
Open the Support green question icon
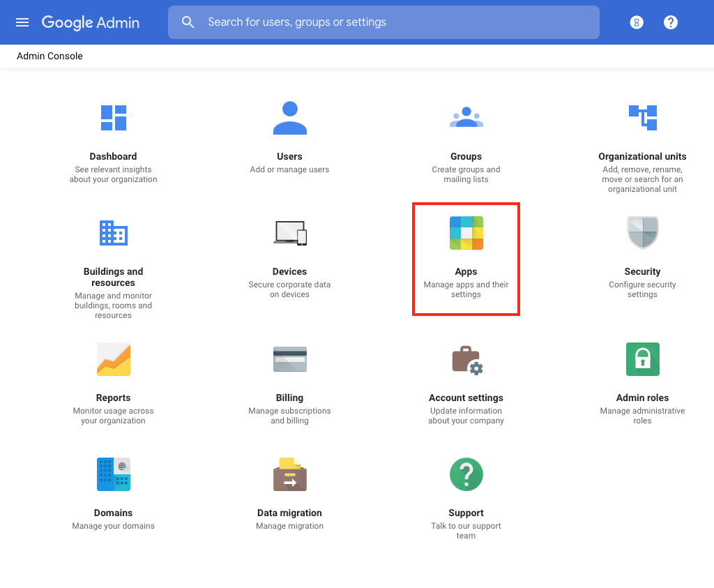coord(466,474)
